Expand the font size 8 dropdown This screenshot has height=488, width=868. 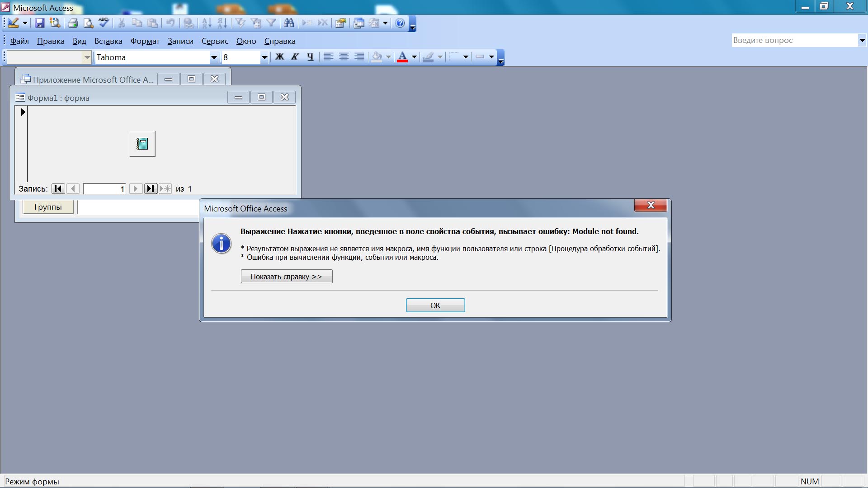(264, 57)
